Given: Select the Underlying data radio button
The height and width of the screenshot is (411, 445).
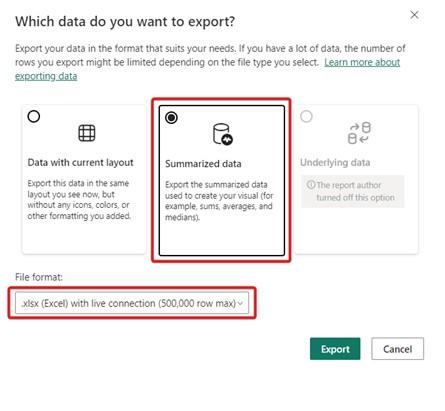Looking at the screenshot, I should 306,116.
